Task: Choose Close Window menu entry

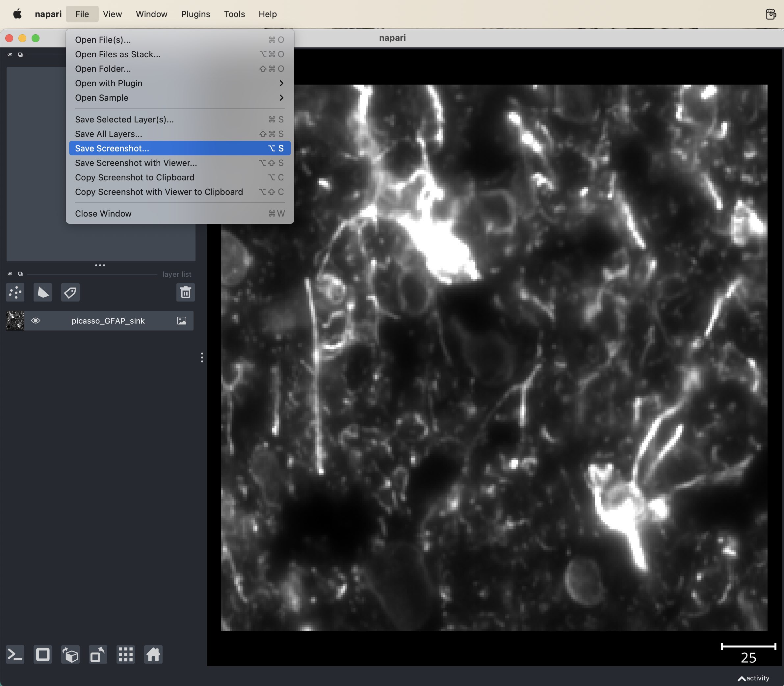Action: click(180, 214)
